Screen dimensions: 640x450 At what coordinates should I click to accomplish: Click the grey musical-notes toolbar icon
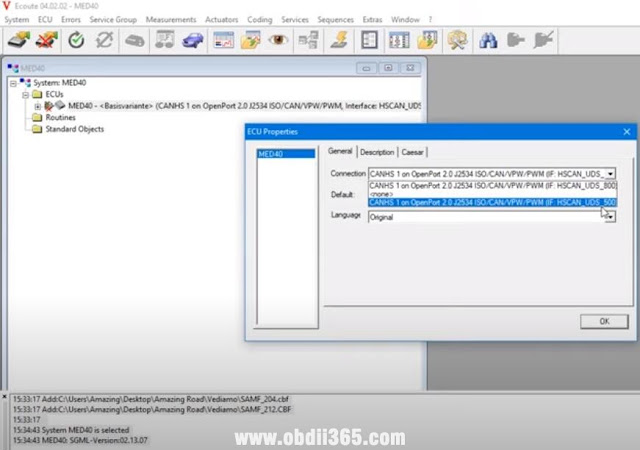[x=164, y=40]
